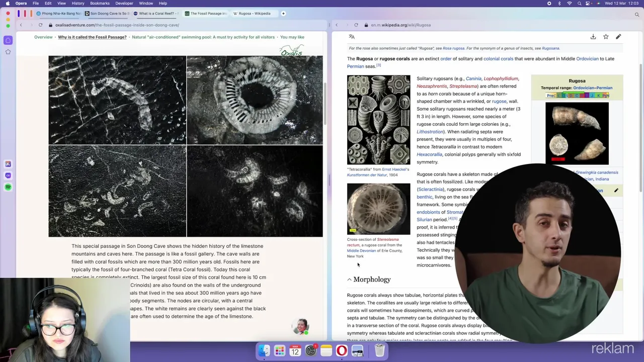The image size is (644, 362).
Task: Open the Ordovician–Permian temporal range link
Action: [x=593, y=88]
